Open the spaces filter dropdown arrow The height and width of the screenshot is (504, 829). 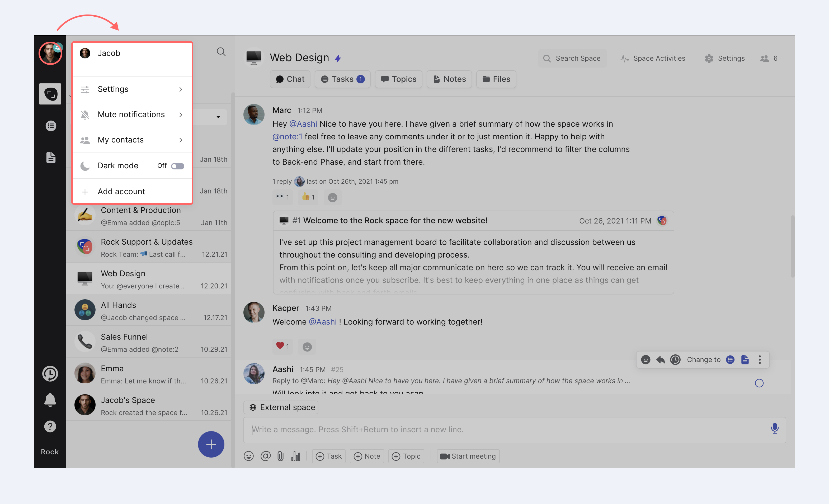click(x=218, y=117)
